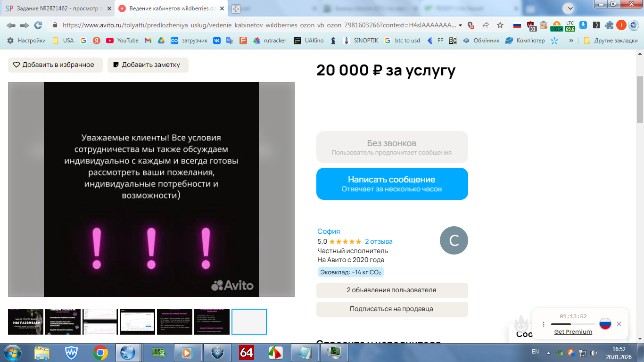This screenshot has height=362, width=644.
Task: Open the Russian flag extension
Action: coord(517,25)
